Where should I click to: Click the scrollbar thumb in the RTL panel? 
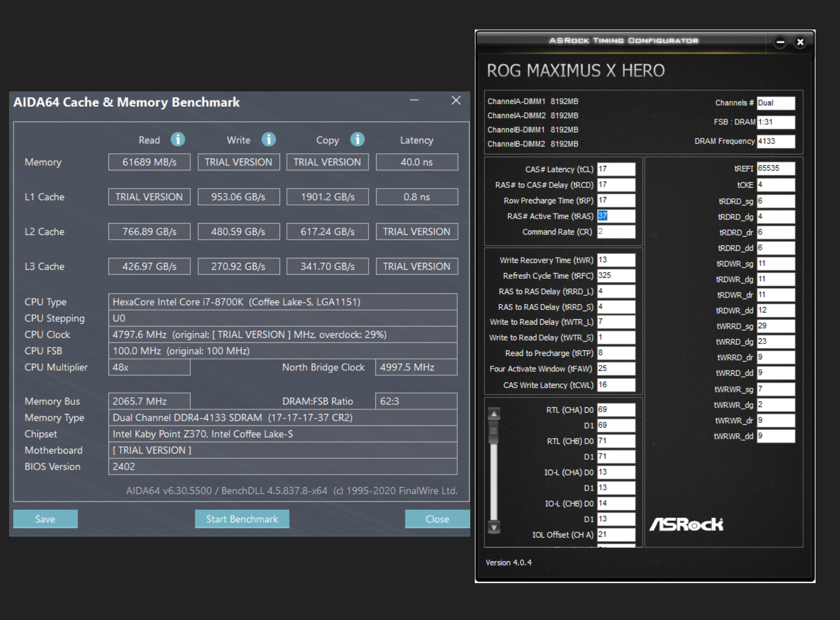[494, 433]
